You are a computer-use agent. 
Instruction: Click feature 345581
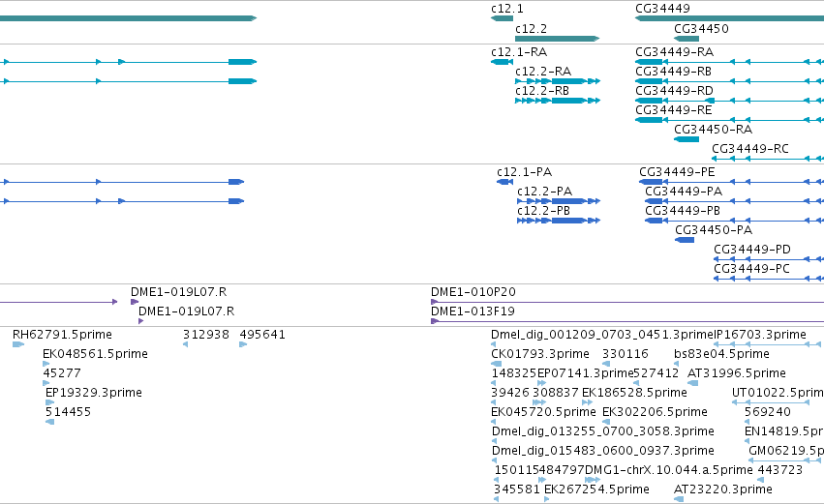click(x=496, y=499)
